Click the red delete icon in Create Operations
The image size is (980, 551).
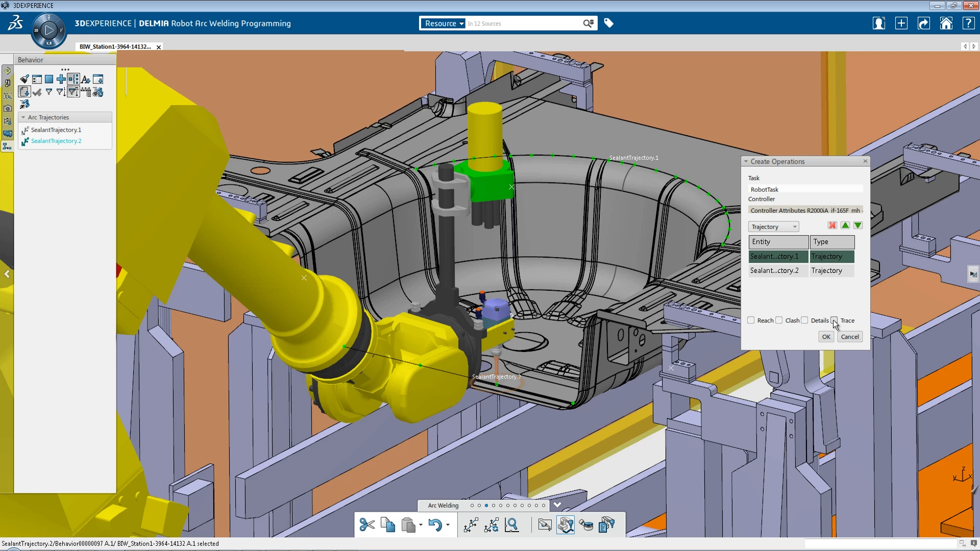[x=832, y=226]
